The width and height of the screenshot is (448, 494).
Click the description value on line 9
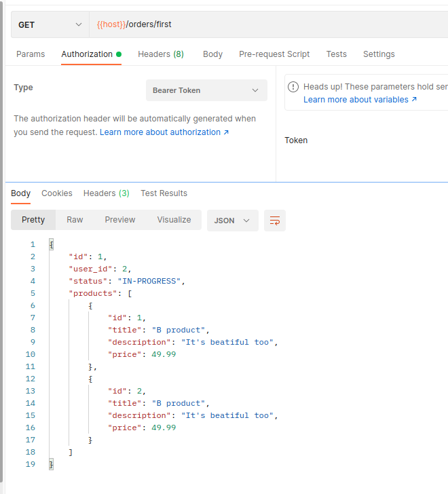click(x=227, y=342)
